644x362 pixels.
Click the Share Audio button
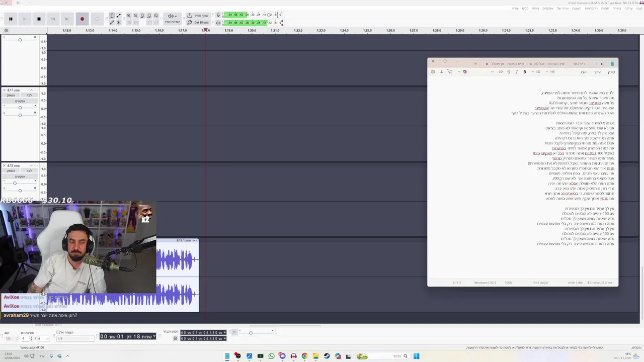[x=198, y=16]
